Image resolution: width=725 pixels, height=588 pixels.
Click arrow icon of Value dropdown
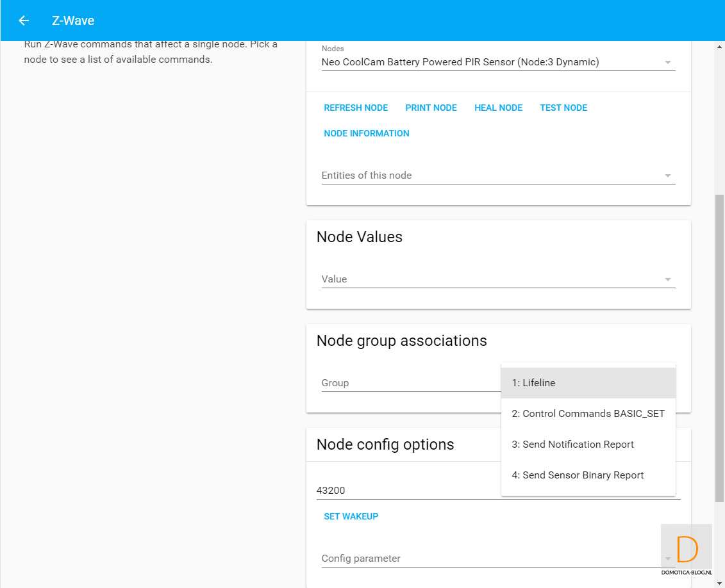point(667,279)
